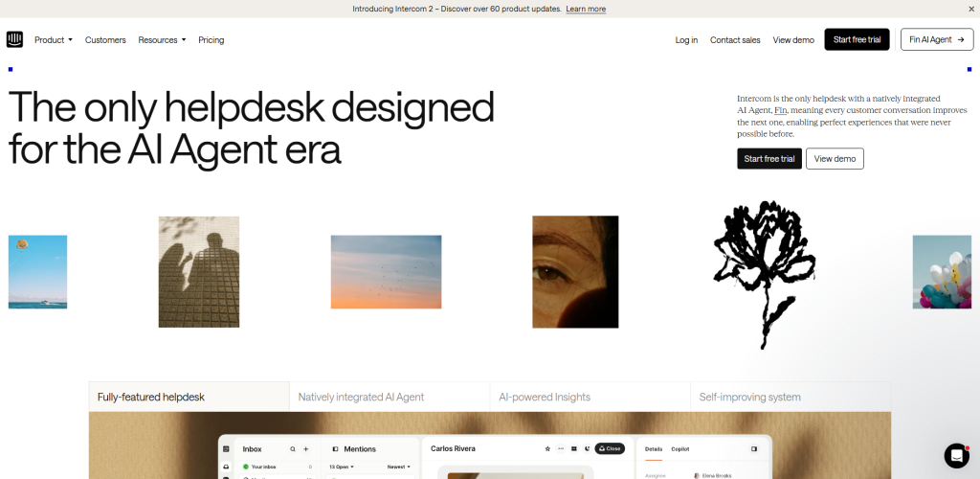This screenshot has width=980, height=479.
Task: Select the Copilot tab in side panel
Action: tap(680, 449)
